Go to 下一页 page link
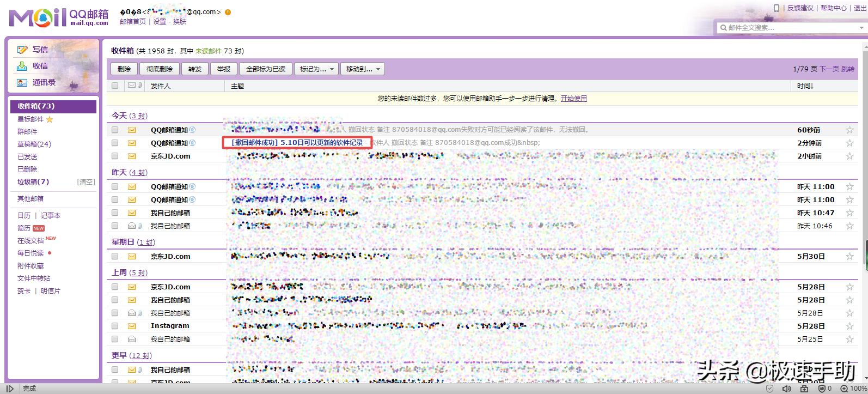The width and height of the screenshot is (868, 394). pyautogui.click(x=829, y=69)
